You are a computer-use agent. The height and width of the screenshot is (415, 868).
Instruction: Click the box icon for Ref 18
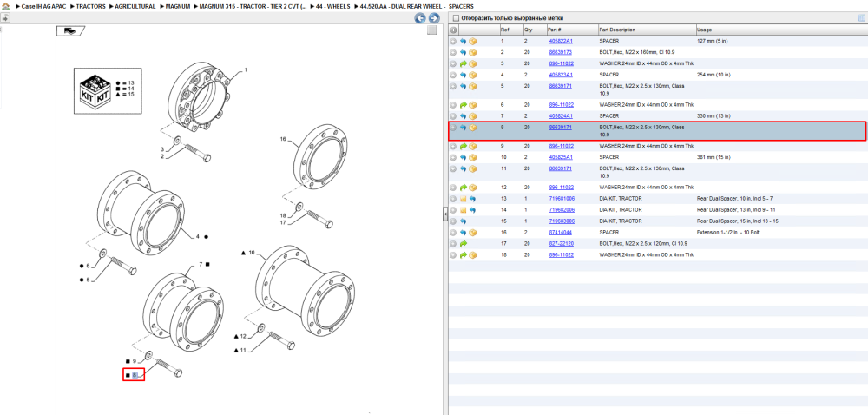coord(473,255)
